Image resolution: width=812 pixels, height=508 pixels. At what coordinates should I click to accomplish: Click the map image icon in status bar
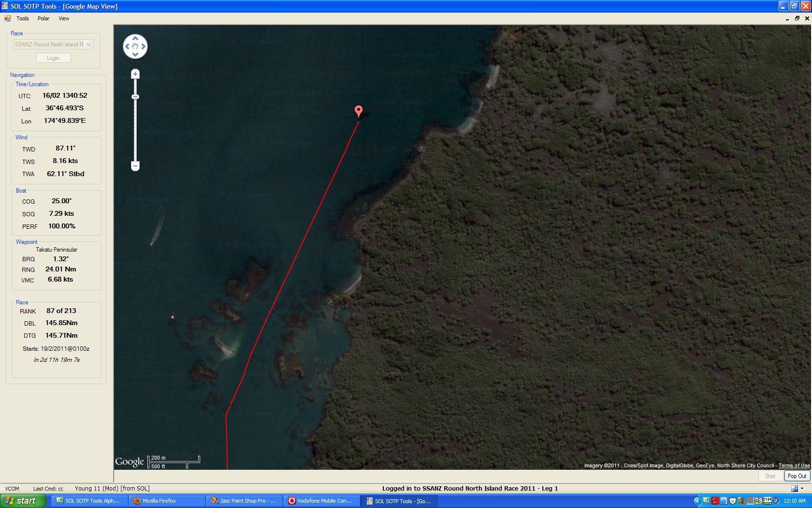coord(794,489)
